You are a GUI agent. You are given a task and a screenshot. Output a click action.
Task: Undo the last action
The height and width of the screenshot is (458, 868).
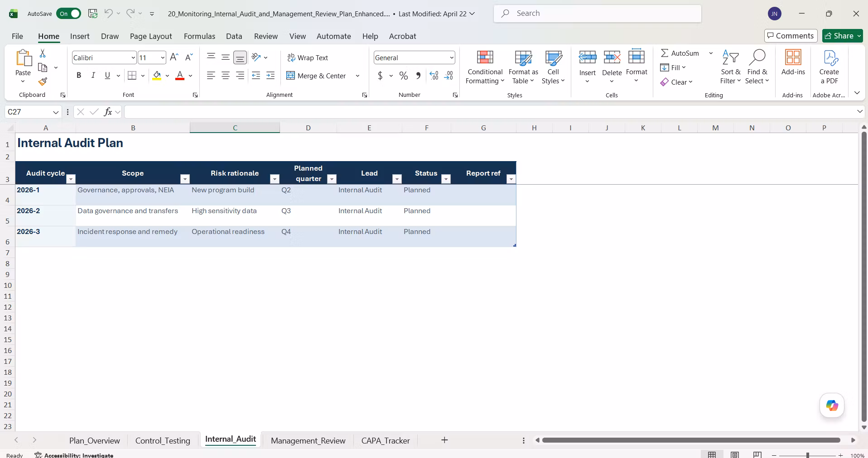(x=108, y=13)
